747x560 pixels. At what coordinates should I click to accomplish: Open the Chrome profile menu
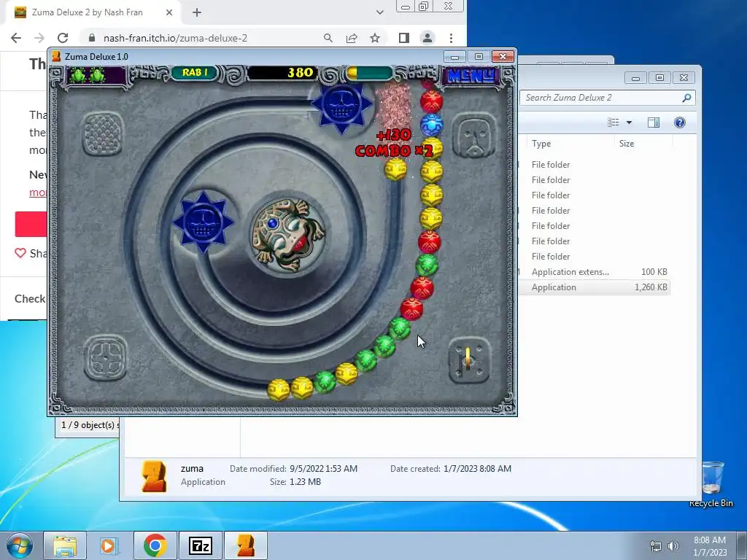[427, 38]
